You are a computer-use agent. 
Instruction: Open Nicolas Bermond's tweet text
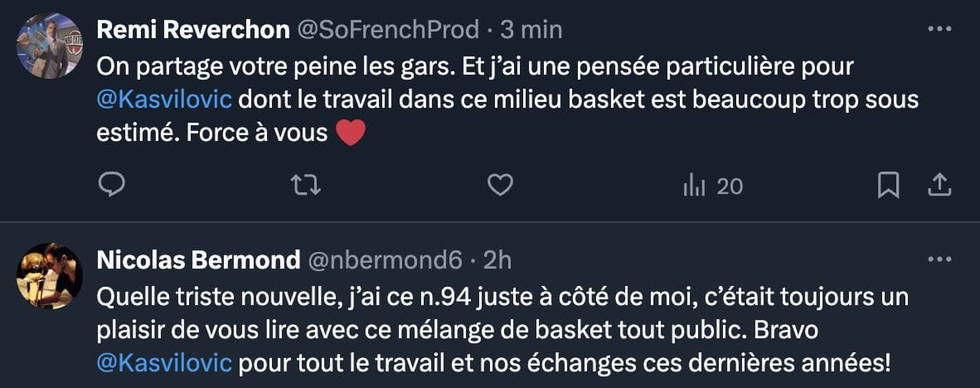497,329
